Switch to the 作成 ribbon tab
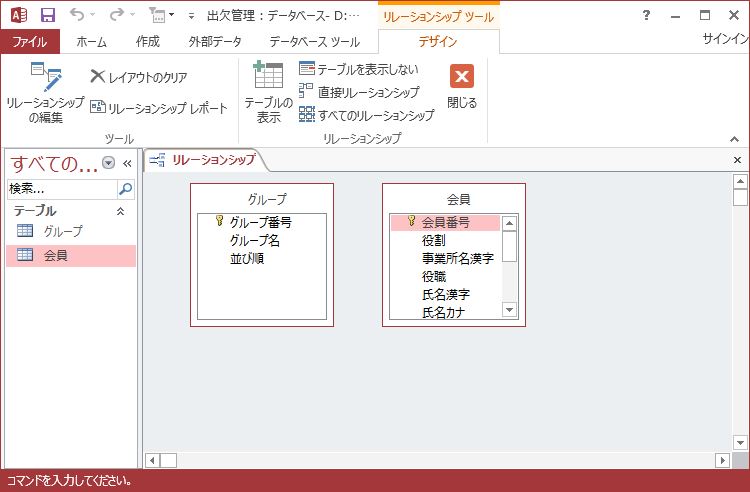This screenshot has height=492, width=750. [x=147, y=42]
